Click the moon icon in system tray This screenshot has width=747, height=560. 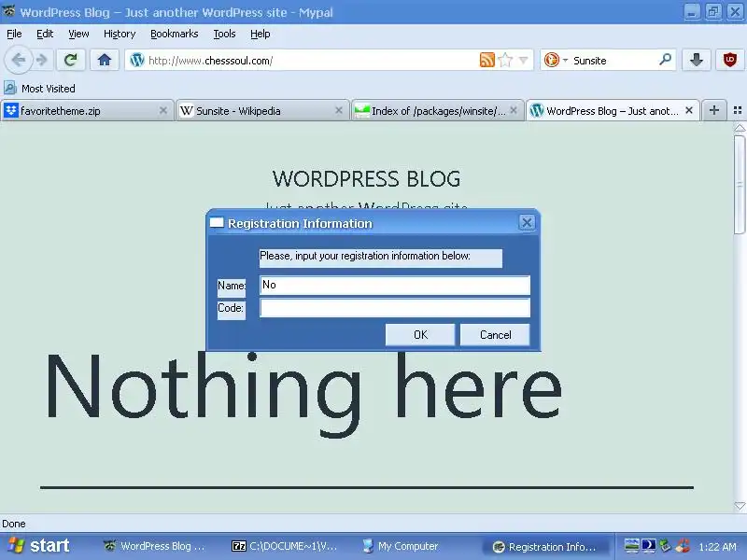point(648,546)
